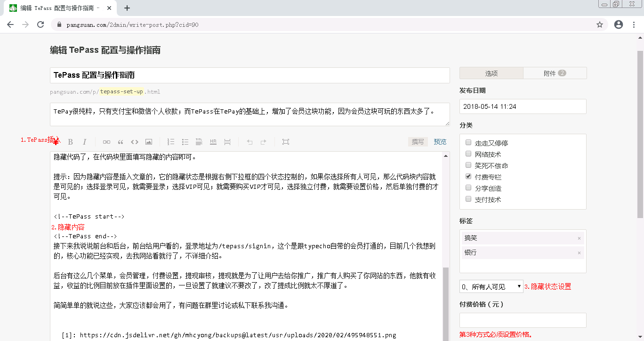
Task: Click the 发布日期 date field
Action: (x=523, y=106)
